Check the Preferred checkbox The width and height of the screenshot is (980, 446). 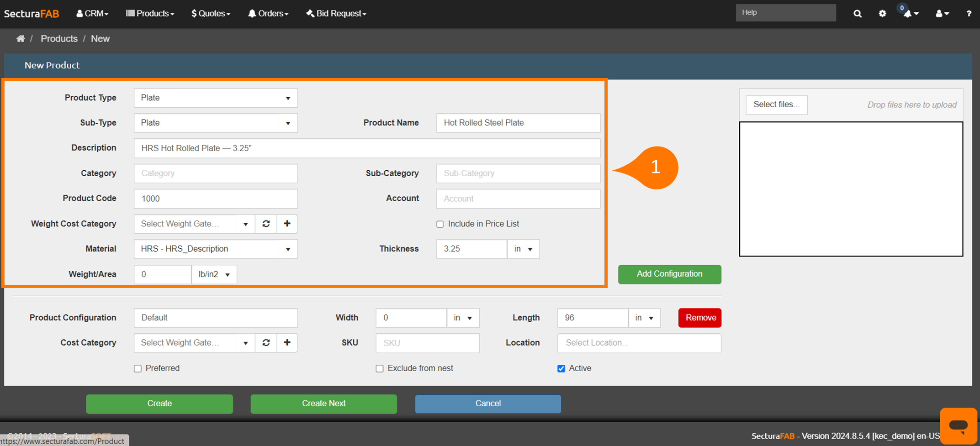[138, 368]
